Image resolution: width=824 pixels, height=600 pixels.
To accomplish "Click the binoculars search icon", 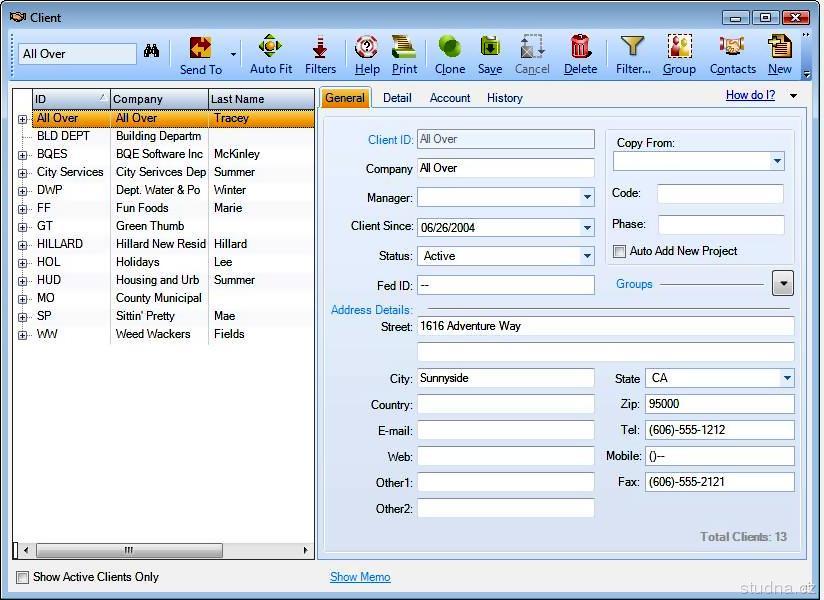I will 152,51.
